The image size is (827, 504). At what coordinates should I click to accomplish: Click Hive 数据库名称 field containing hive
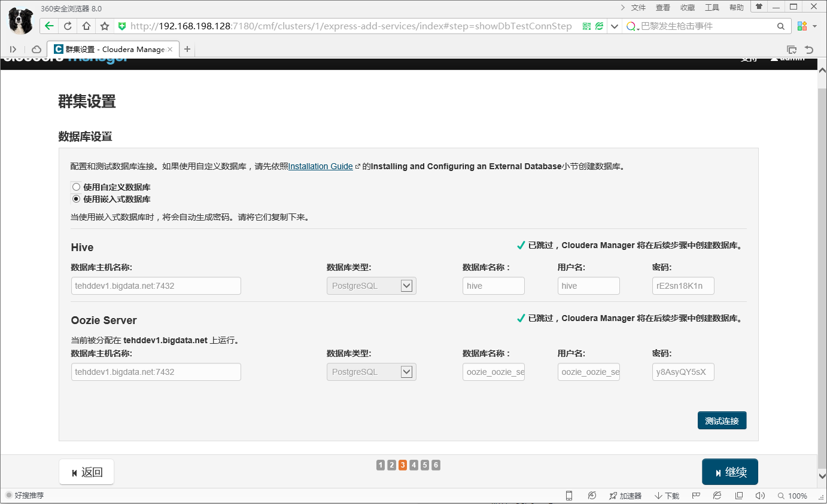tap(494, 286)
